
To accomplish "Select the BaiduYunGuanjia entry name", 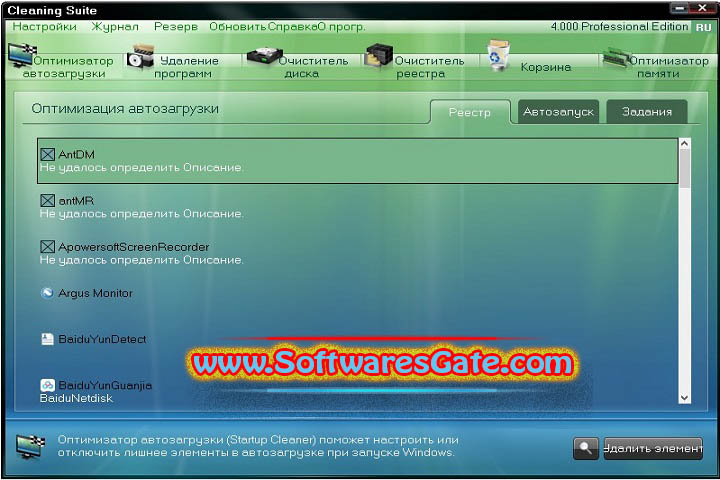I will pos(105,385).
